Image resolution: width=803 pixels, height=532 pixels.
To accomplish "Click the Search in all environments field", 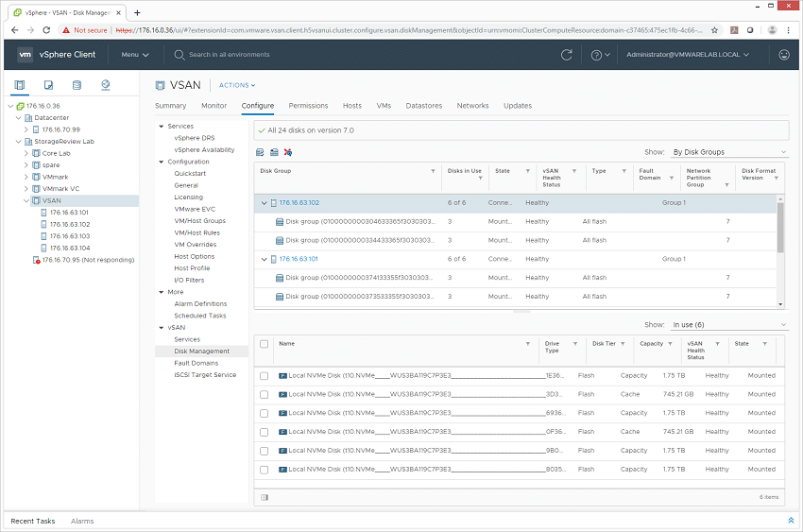I will (x=229, y=54).
